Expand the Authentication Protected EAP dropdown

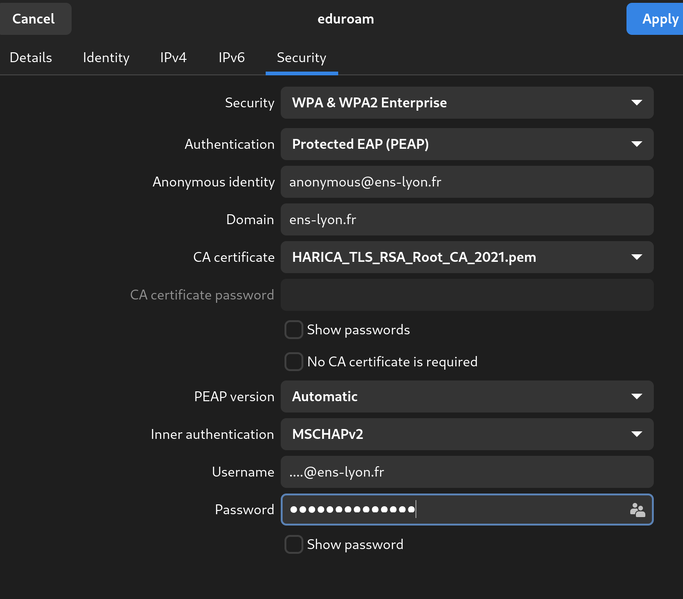click(x=466, y=144)
